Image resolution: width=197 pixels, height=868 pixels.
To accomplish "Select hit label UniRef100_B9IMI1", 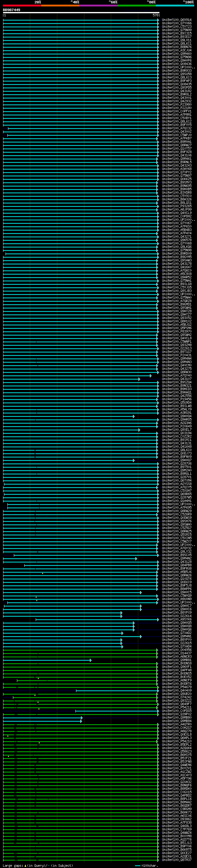I will pos(177,440).
